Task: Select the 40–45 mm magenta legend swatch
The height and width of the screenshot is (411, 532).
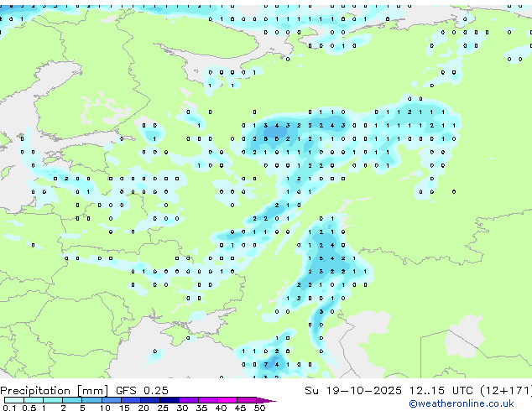Action: [x=227, y=400]
